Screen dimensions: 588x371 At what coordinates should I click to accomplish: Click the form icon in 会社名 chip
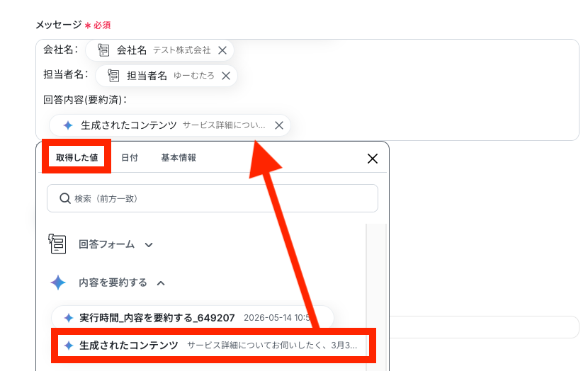pyautogui.click(x=103, y=50)
